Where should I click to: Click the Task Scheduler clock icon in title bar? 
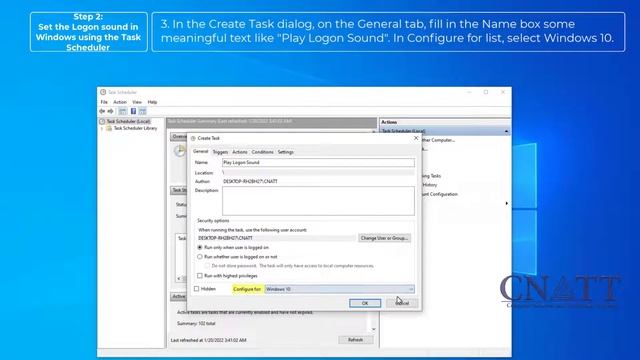click(103, 92)
